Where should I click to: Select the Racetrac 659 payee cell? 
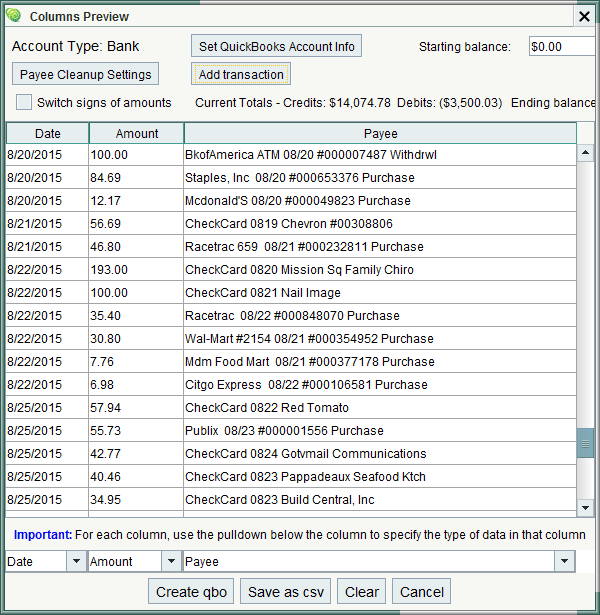[x=380, y=247]
